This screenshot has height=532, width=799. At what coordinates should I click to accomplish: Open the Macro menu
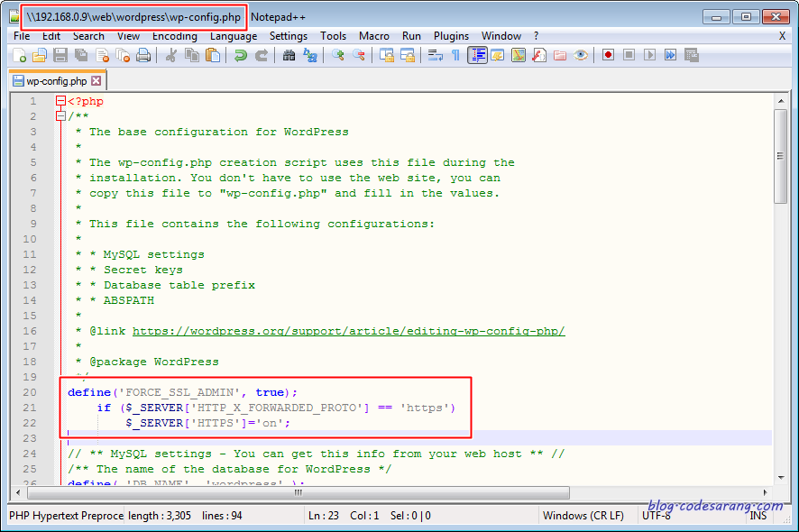click(374, 36)
